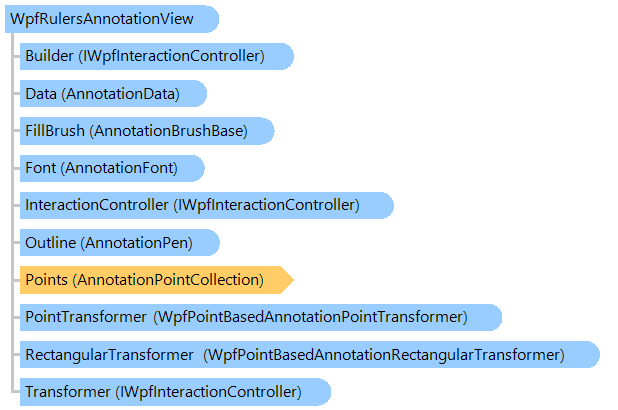Click the WpfPointBasedAnnotationPointTransformer type name
This screenshot has height=410, width=618.
[x=310, y=317]
